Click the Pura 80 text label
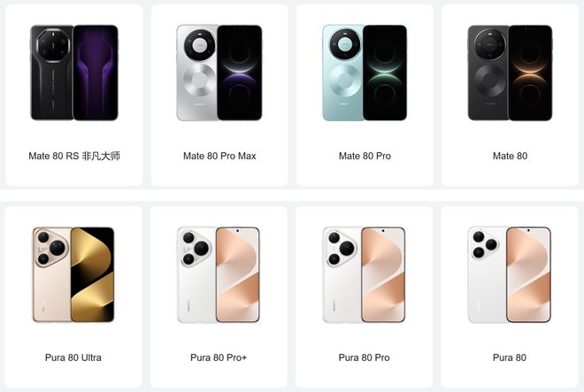 [509, 357]
